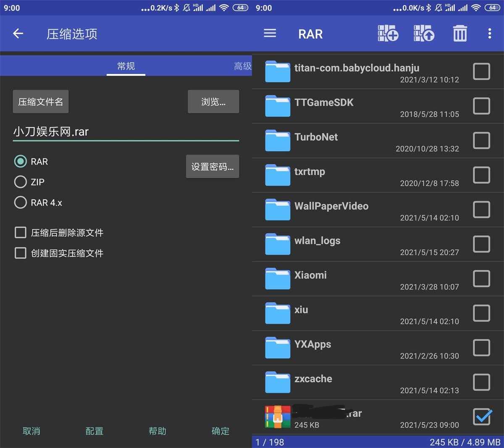Tap the Xiaomi folder icon
This screenshot has height=448, width=504.
(x=278, y=279)
